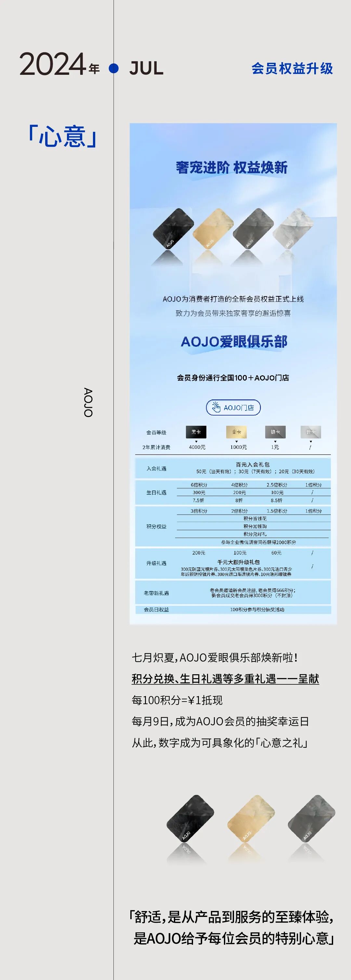Click the 从此,数字成为可具象化的「心意之礼」 line
This screenshot has height=980, width=351.
(x=220, y=743)
